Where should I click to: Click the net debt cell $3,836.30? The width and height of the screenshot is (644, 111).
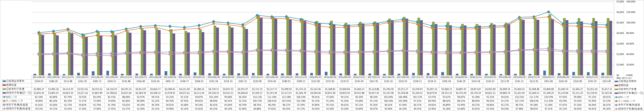click(x=39, y=93)
